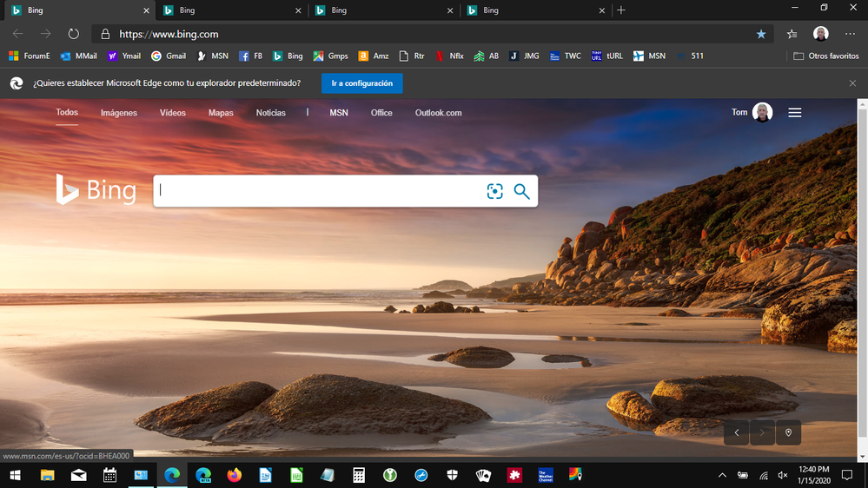Refresh the current page
The image size is (868, 488).
[74, 34]
